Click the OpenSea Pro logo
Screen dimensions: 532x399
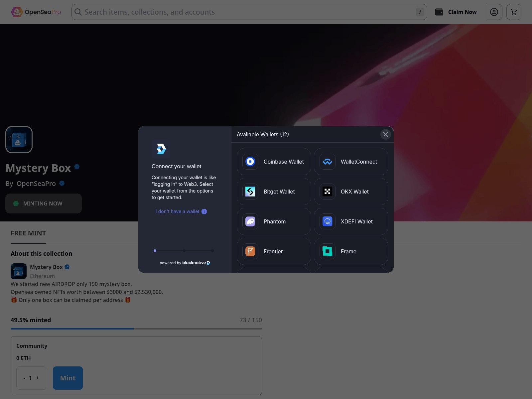pos(36,12)
